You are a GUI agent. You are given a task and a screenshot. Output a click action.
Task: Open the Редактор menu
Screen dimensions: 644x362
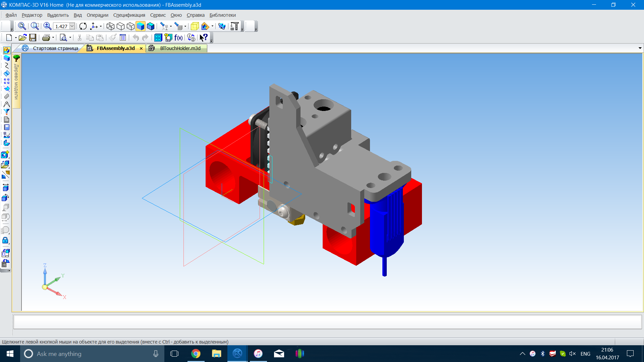[32, 15]
